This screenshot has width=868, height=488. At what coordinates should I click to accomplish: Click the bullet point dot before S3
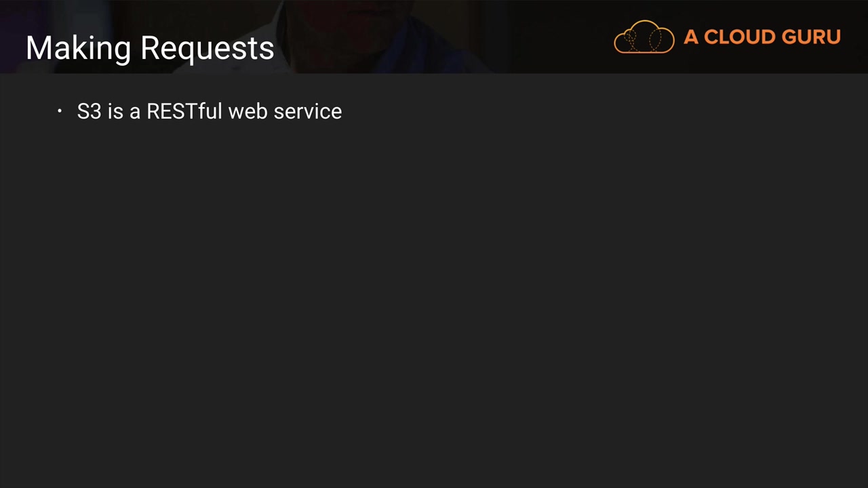click(x=60, y=111)
